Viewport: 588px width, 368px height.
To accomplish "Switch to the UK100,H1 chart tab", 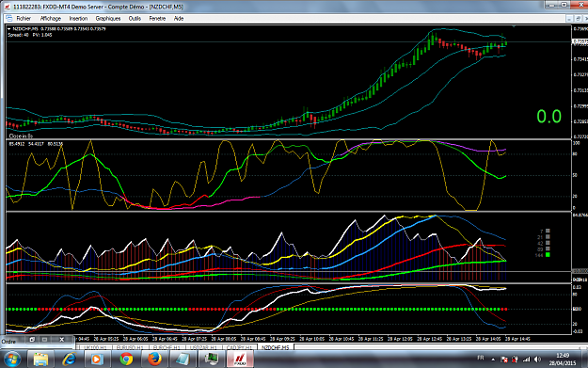I will coord(95,347).
